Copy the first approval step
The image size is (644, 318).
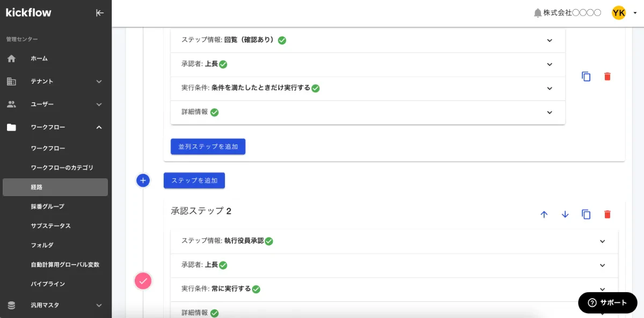(x=586, y=76)
